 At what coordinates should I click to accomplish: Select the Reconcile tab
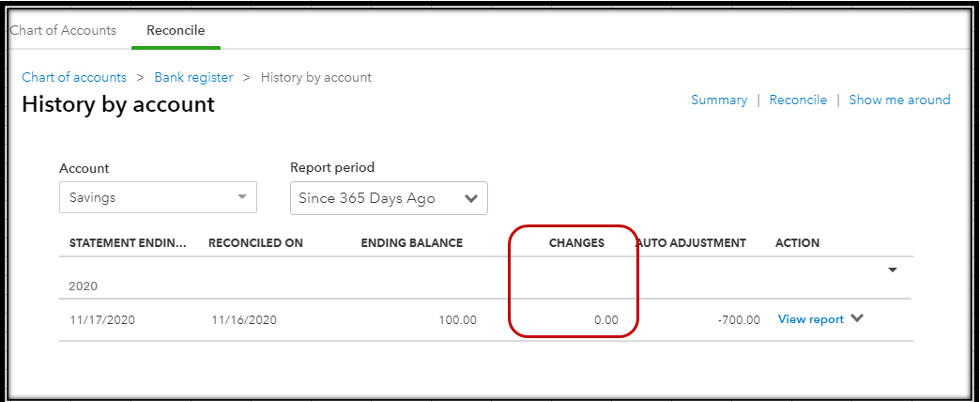click(176, 30)
